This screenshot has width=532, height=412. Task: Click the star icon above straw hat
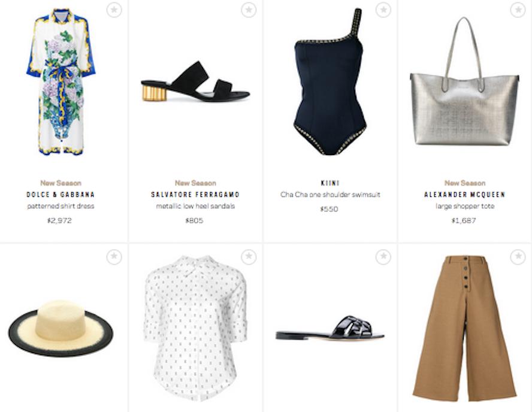(114, 257)
